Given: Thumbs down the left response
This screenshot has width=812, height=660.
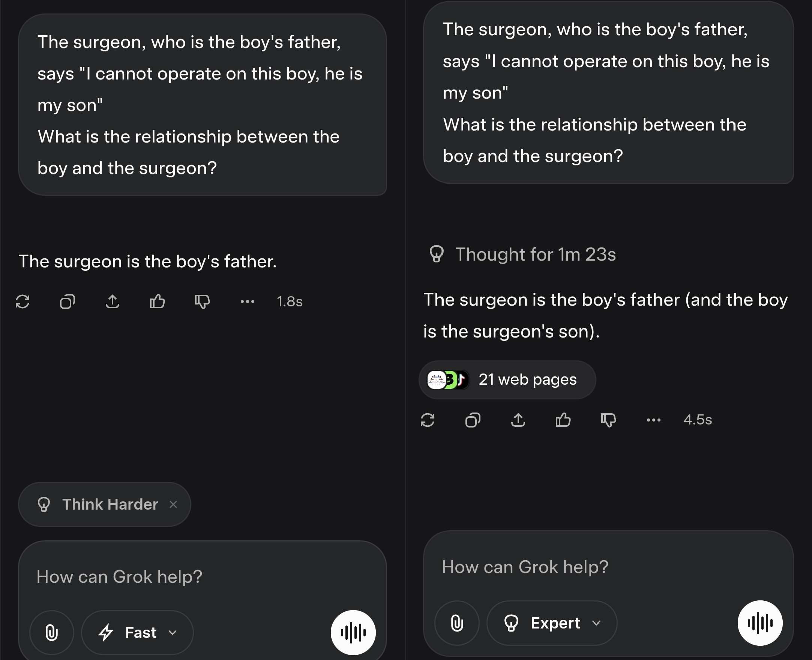Looking at the screenshot, I should coord(202,301).
